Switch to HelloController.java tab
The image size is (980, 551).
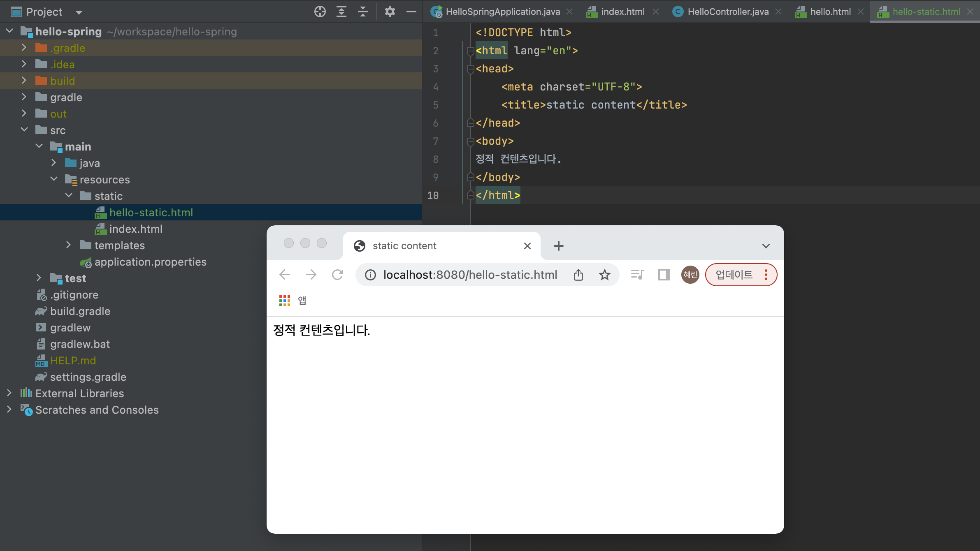coord(727,12)
